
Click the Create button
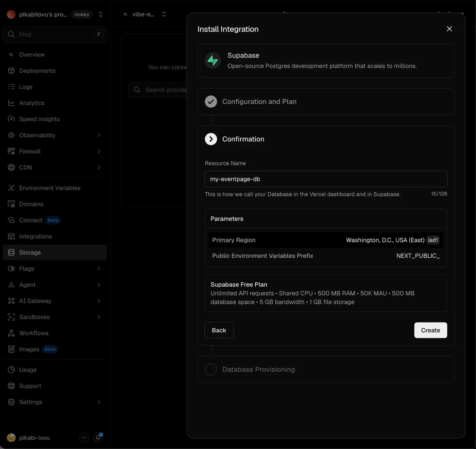(x=430, y=330)
